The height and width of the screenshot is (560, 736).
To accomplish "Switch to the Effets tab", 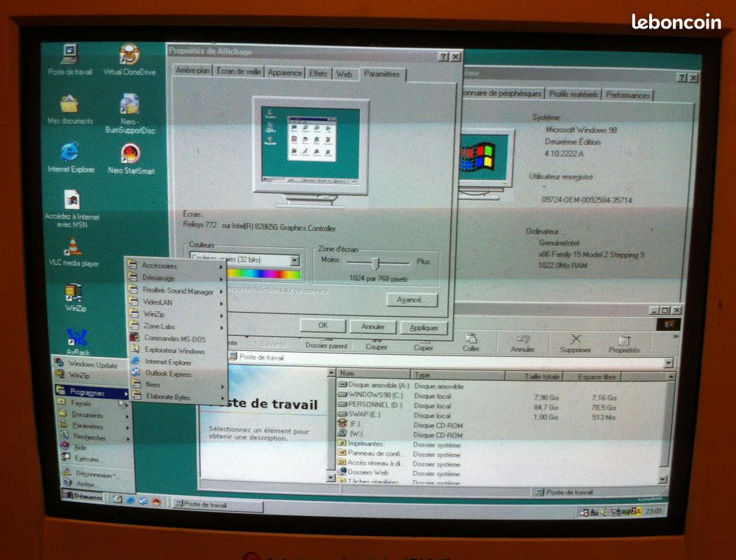I will coord(318,73).
